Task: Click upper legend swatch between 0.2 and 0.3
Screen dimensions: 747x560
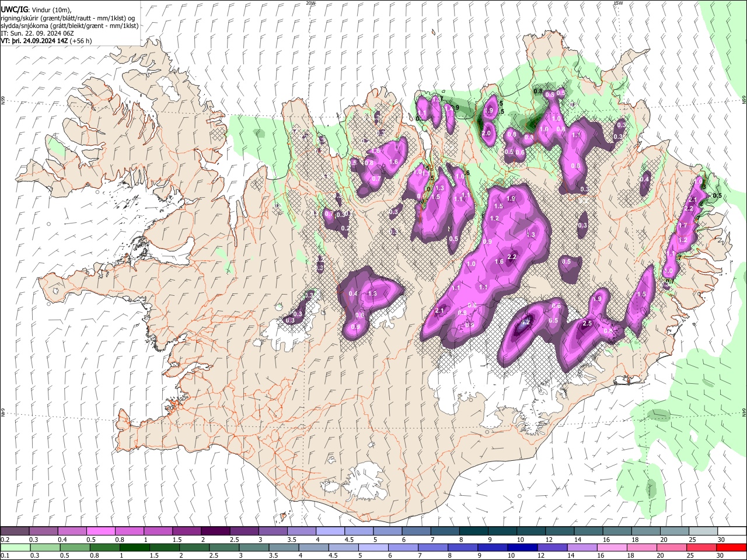Action: [x=15, y=531]
